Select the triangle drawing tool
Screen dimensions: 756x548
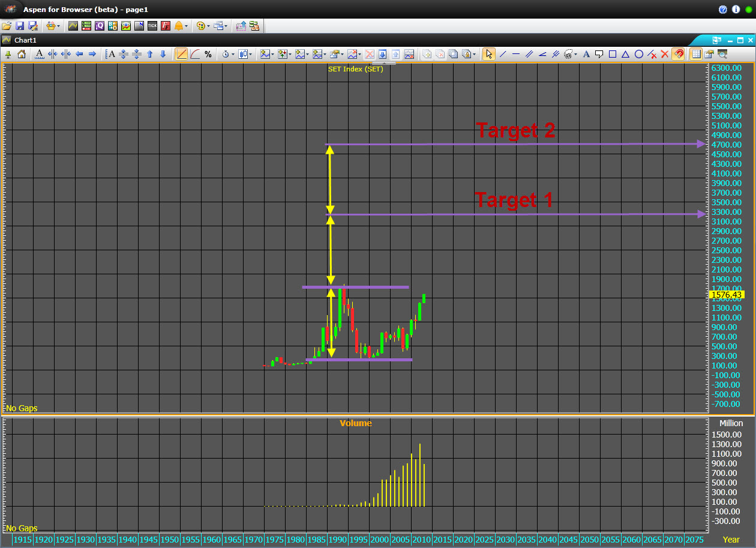(625, 54)
